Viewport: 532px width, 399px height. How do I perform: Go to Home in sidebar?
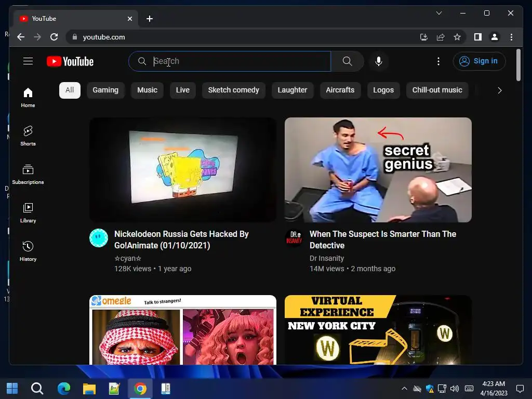[x=28, y=98]
